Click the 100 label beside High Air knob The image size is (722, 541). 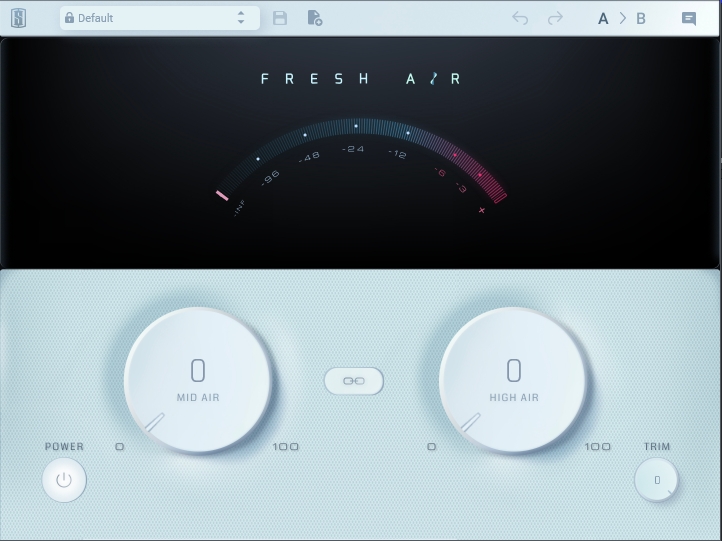pyautogui.click(x=598, y=447)
